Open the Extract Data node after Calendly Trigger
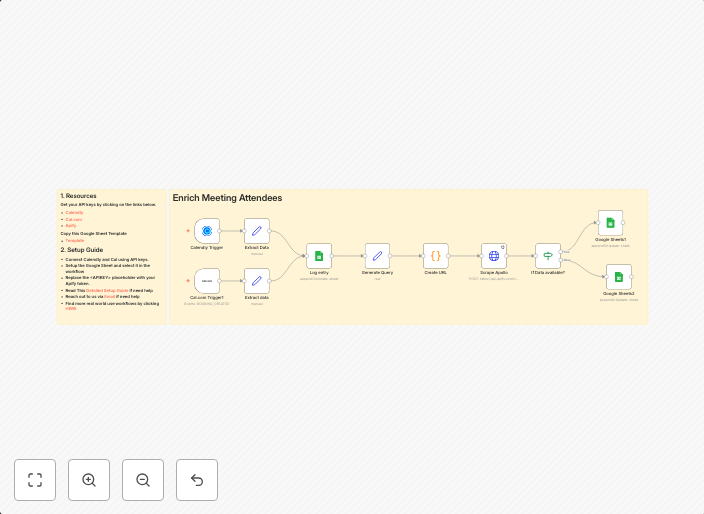The height and width of the screenshot is (514, 704). 257,231
